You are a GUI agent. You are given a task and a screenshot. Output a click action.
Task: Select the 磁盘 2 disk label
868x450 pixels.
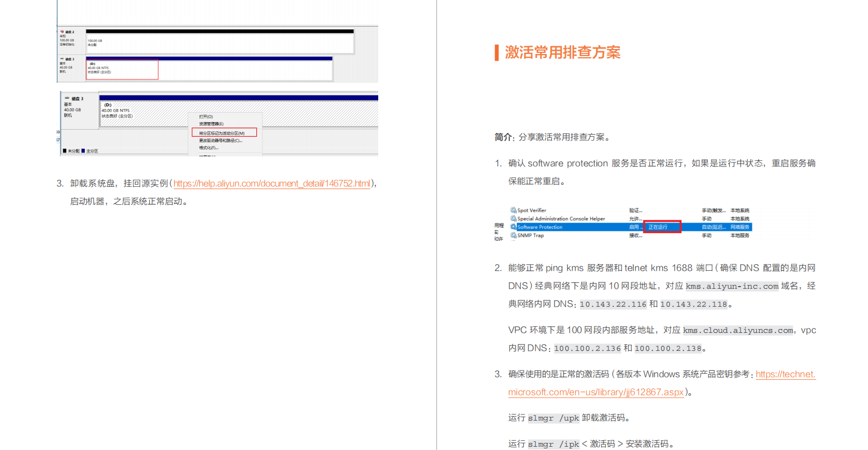pyautogui.click(x=70, y=32)
